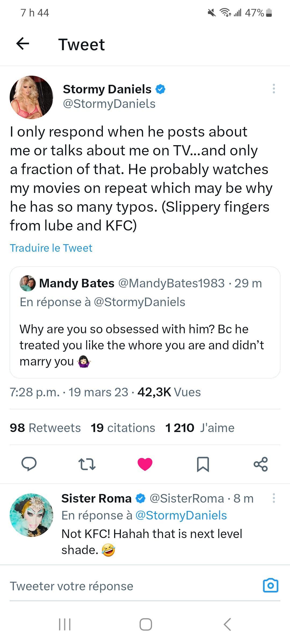The width and height of the screenshot is (290, 644).
Task: Open options menu for Stormy Daniels' tweet
Action: pos(274,89)
